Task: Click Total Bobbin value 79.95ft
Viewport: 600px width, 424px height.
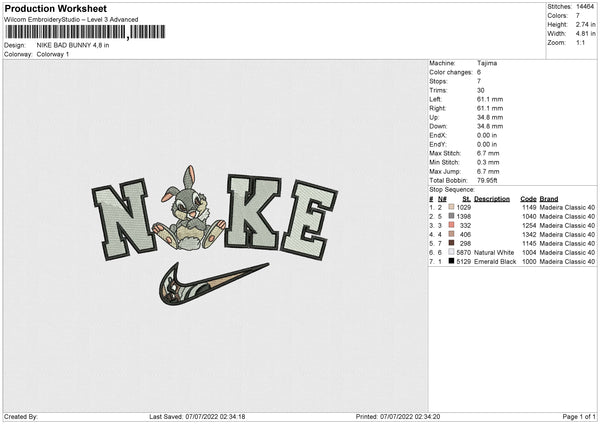Action: [x=487, y=180]
